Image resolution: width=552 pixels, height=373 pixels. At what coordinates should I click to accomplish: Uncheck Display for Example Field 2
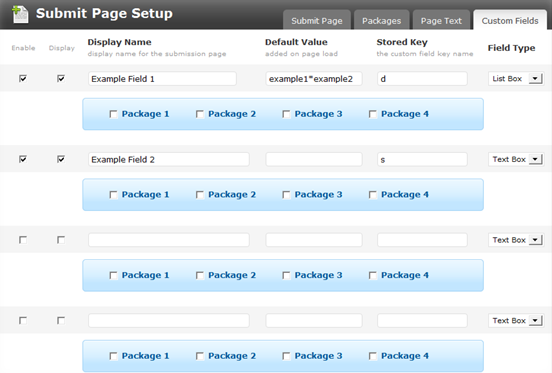pyautogui.click(x=61, y=159)
